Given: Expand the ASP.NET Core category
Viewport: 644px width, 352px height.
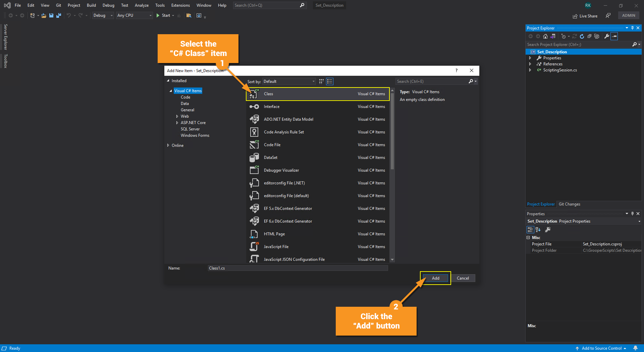Looking at the screenshot, I should coord(177,123).
